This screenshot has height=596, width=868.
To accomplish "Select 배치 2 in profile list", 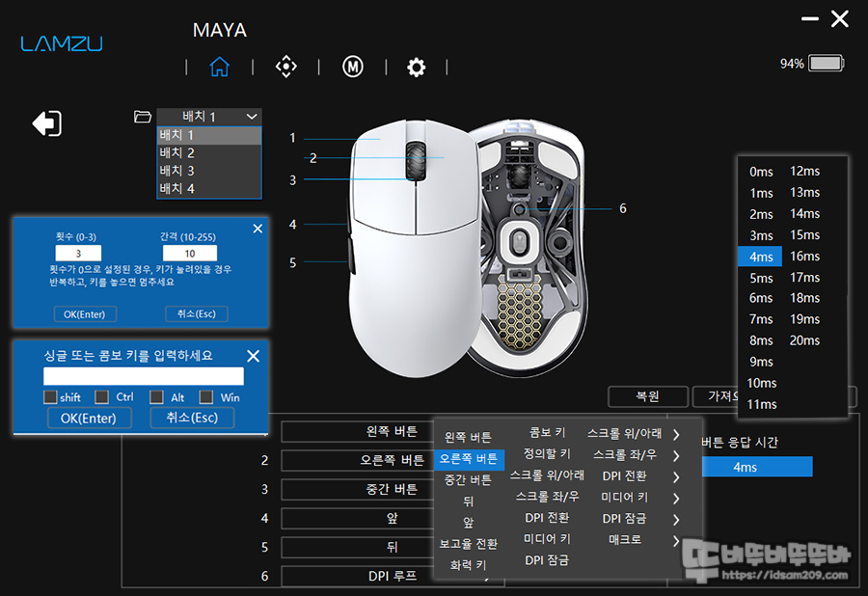I will (209, 153).
